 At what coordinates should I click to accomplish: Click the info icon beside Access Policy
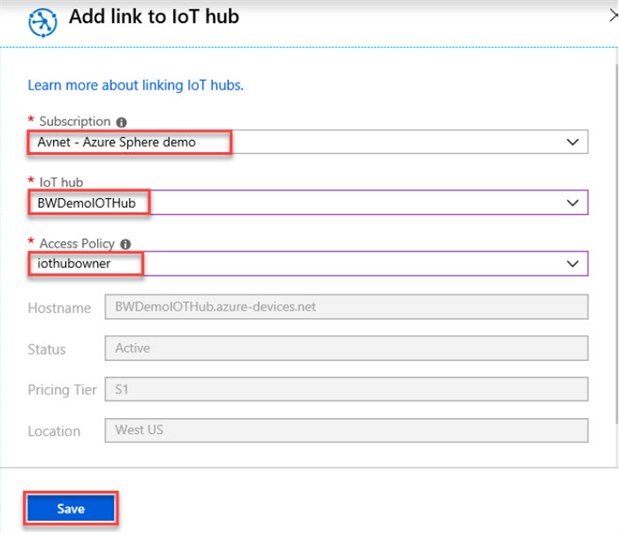click(x=125, y=243)
